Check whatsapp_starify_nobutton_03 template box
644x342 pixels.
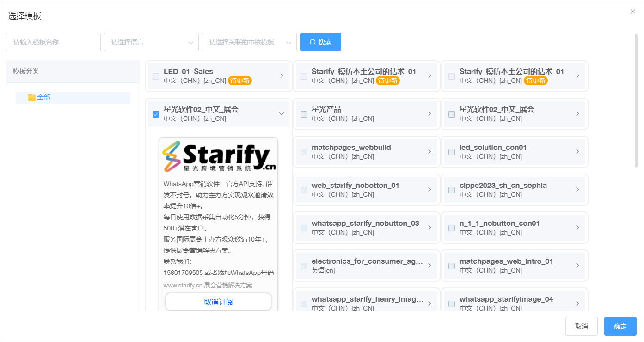(304, 228)
